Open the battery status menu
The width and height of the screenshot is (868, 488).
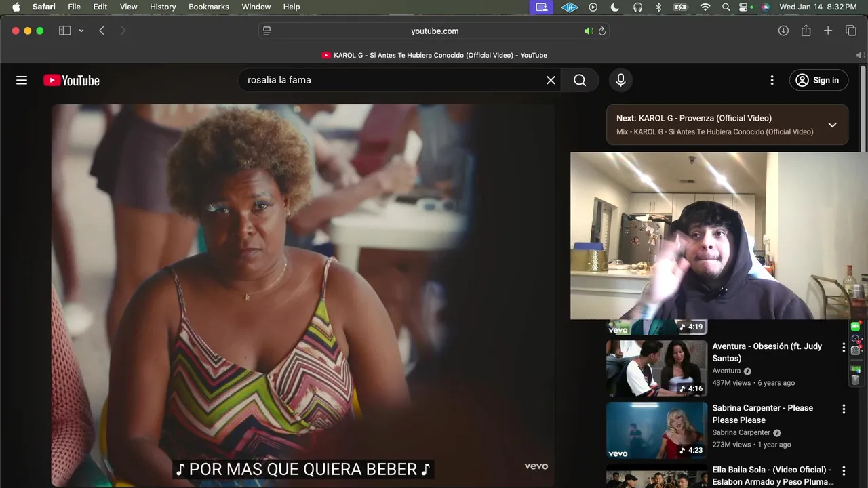[x=681, y=7]
